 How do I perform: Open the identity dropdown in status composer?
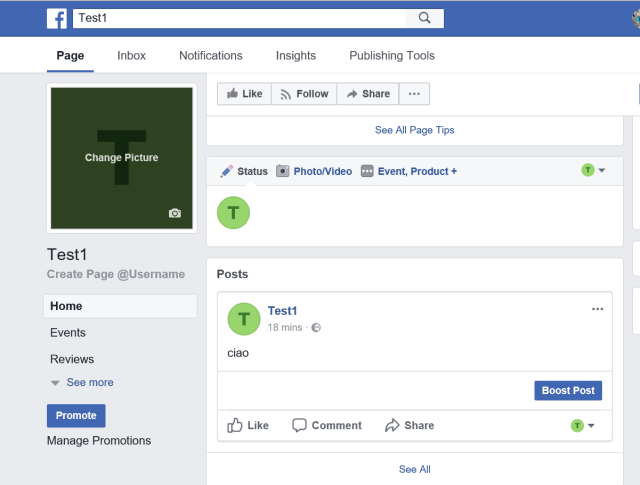point(594,171)
